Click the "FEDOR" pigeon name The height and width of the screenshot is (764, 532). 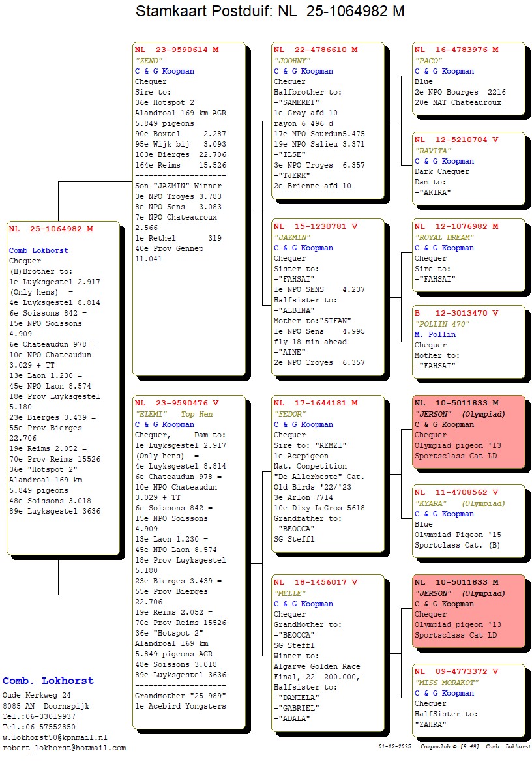tap(289, 414)
